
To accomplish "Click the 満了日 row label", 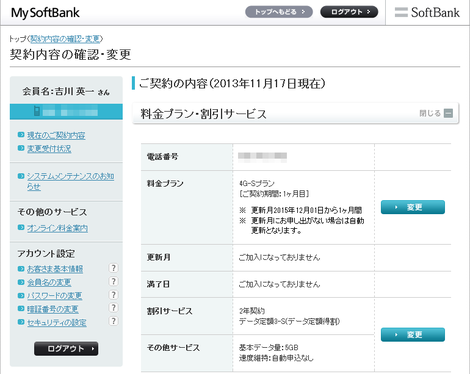I will click(158, 284).
